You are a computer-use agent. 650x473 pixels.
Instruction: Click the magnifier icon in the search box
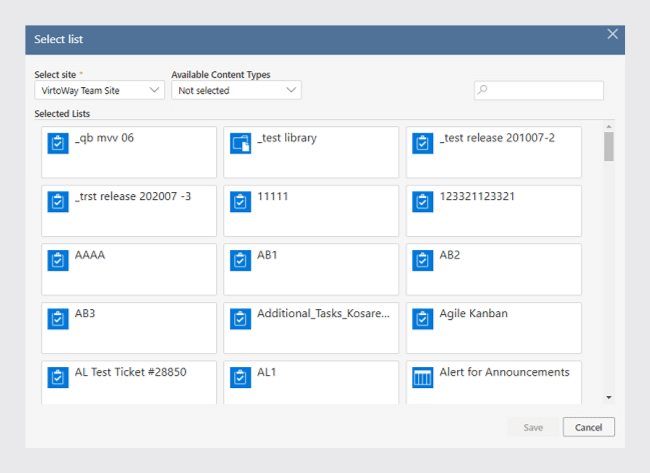pos(483,90)
